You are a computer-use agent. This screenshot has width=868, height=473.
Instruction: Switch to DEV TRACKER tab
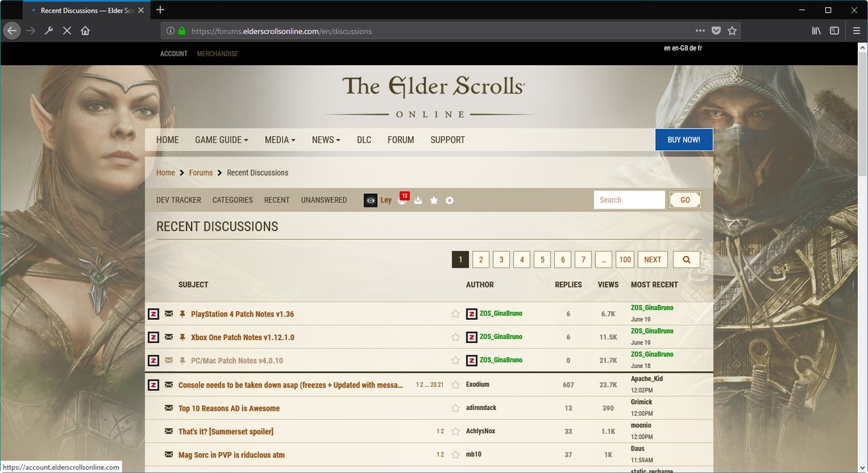point(178,200)
